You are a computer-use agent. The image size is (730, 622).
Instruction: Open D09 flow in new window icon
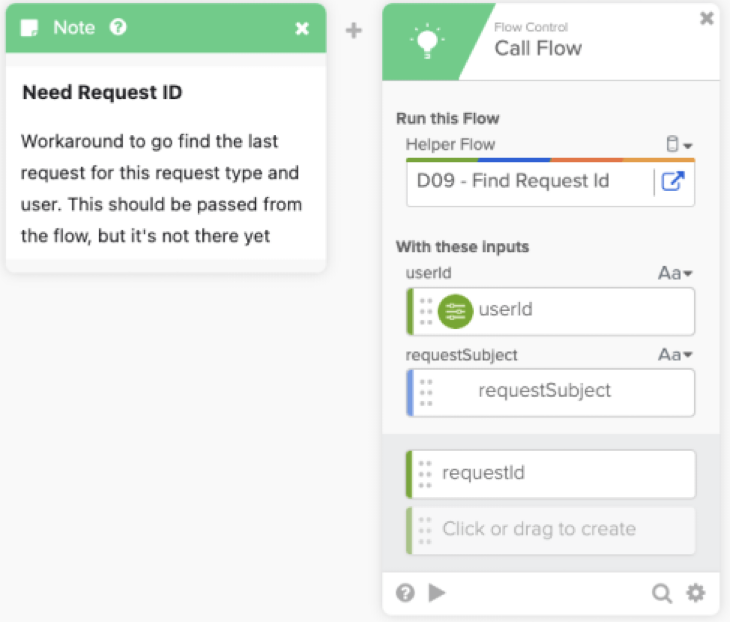pos(673,183)
